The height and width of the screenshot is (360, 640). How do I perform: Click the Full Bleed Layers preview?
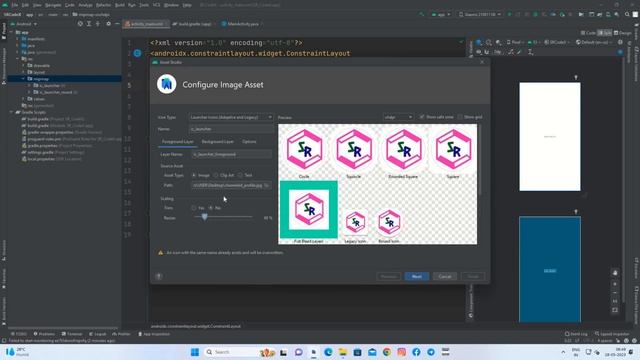pyautogui.click(x=309, y=209)
